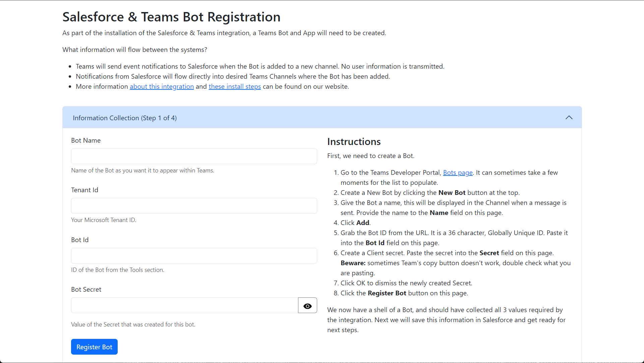This screenshot has height=363, width=644.
Task: Click 'Value of the Secret that was created' text
Action: 133,324
